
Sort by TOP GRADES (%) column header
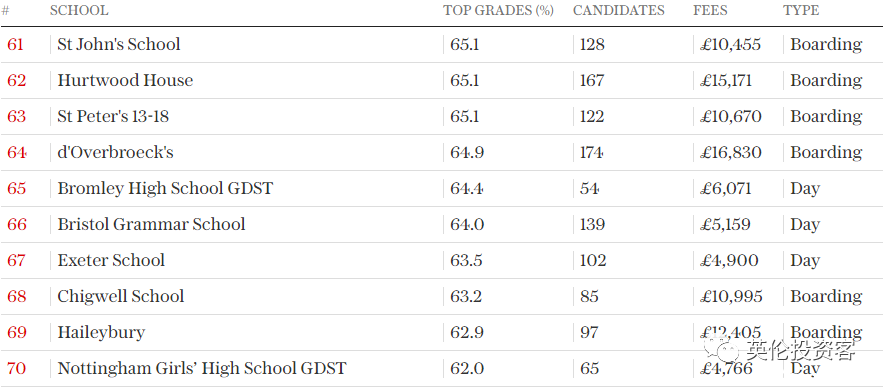pos(498,11)
